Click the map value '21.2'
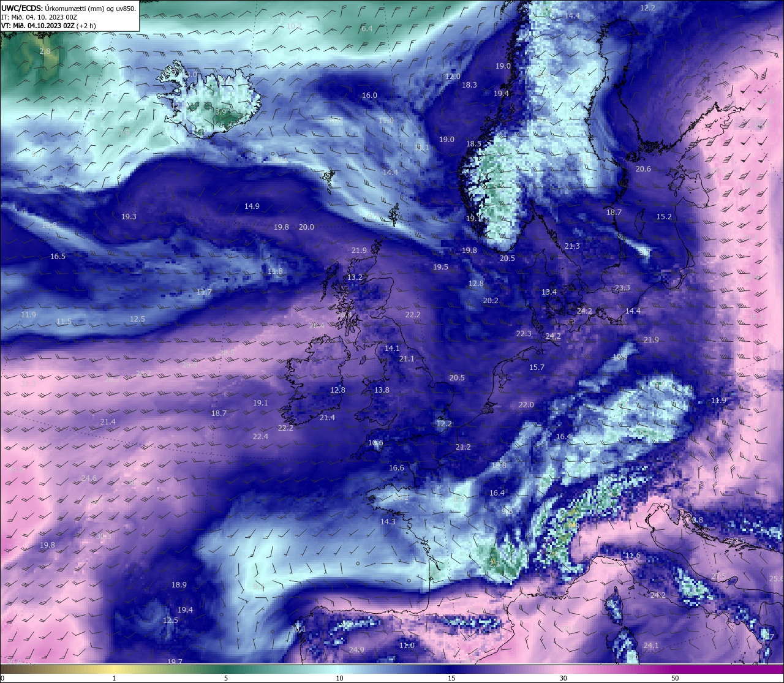 pyautogui.click(x=463, y=447)
